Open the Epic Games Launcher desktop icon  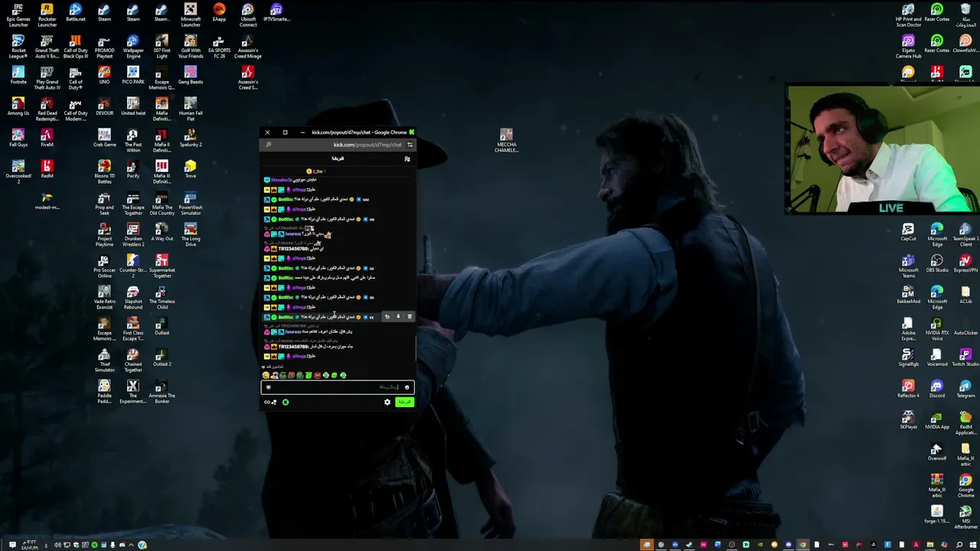[x=18, y=15]
